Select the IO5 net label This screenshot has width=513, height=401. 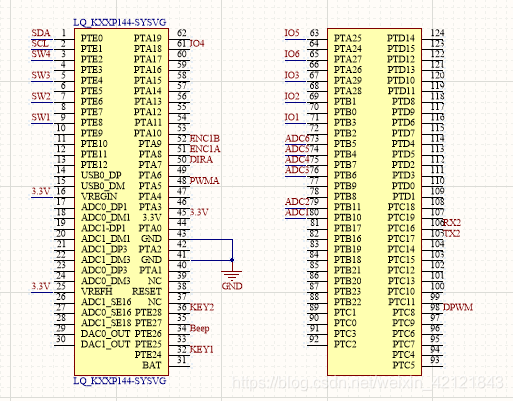click(x=292, y=33)
